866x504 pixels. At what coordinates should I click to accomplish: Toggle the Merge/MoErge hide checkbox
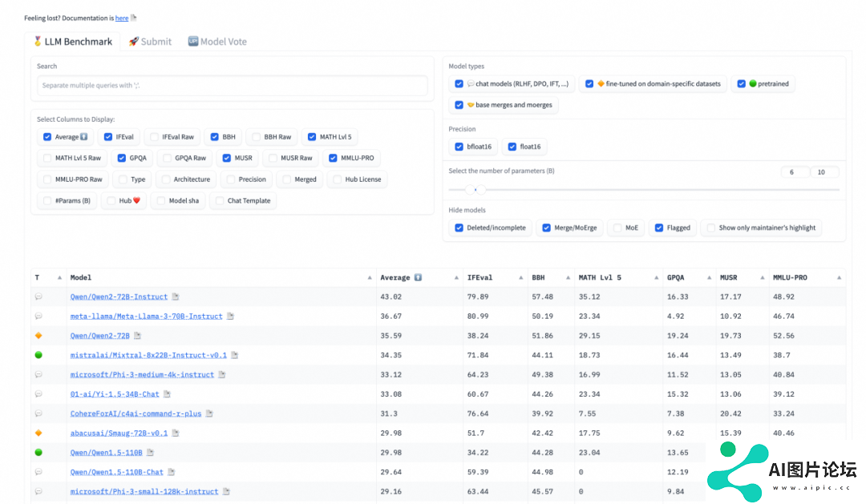tap(546, 228)
